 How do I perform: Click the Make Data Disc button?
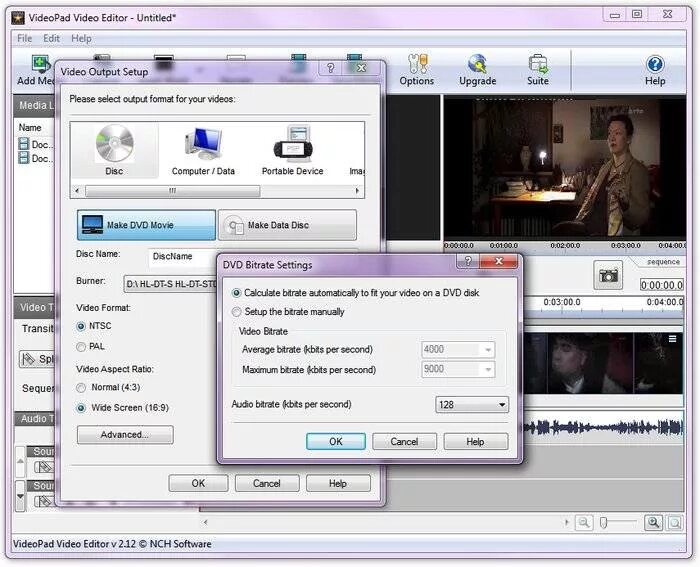(288, 225)
